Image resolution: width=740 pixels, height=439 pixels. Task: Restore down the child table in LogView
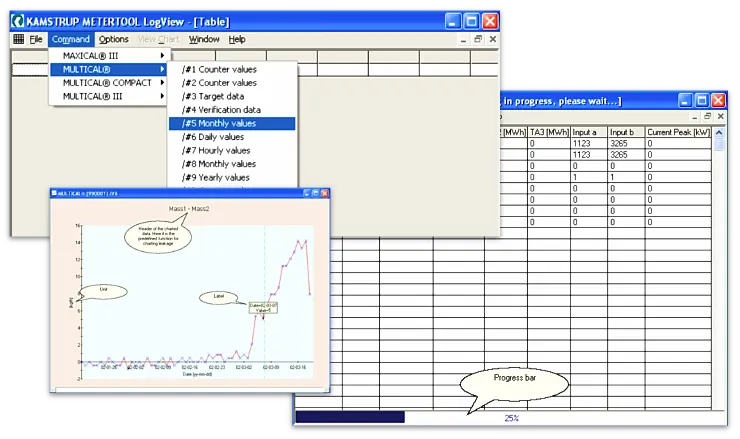[x=478, y=39]
